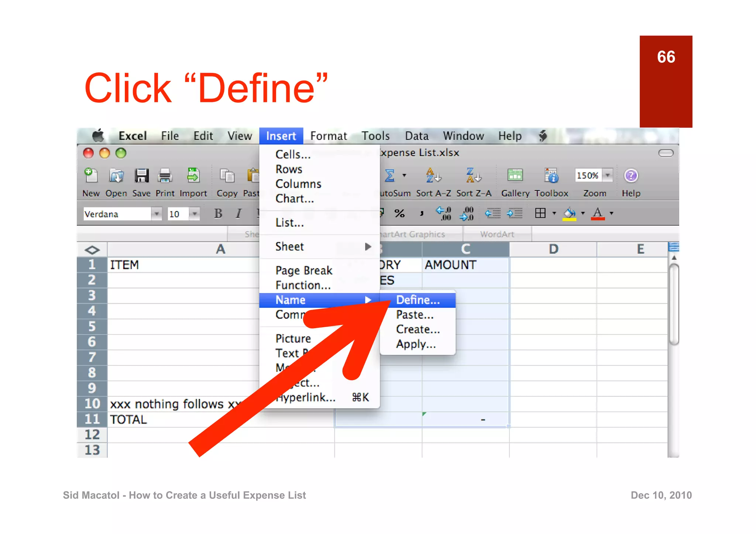
Task: Choose Chart... in the Insert menu
Action: [320, 199]
